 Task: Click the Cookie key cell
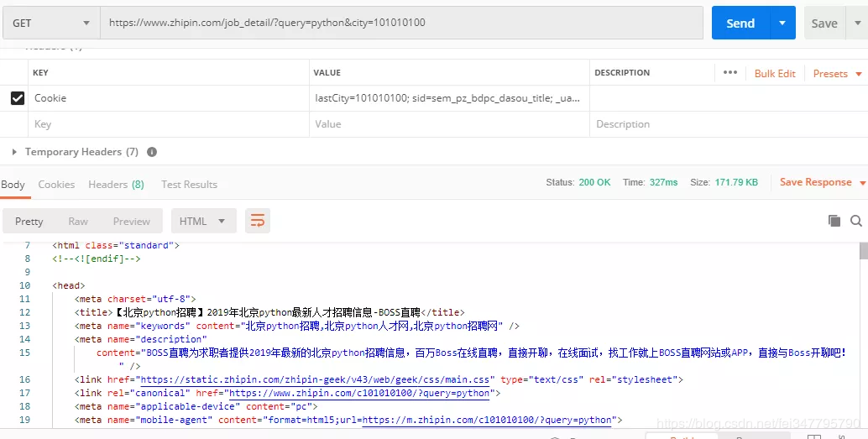(168, 98)
